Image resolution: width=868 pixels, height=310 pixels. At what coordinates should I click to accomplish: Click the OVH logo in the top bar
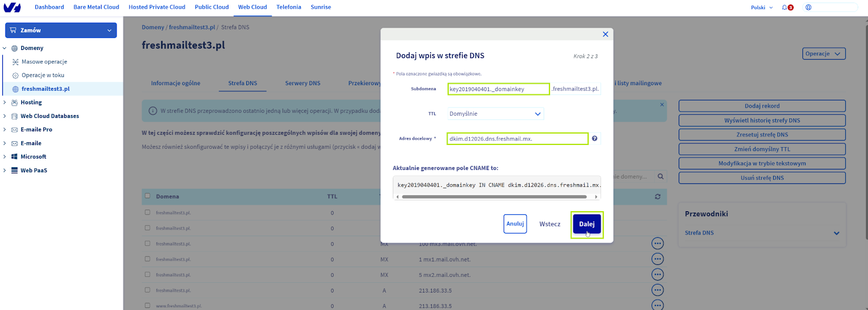click(x=12, y=8)
